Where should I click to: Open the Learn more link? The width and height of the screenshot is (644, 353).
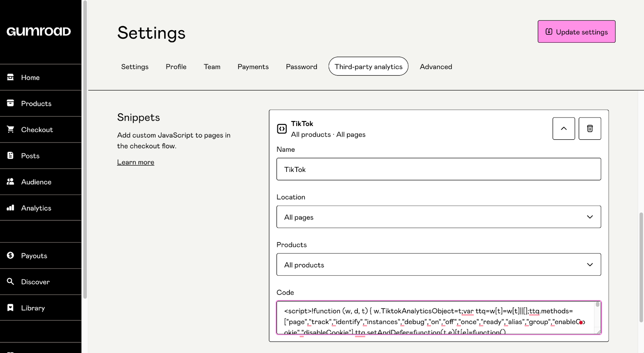coord(136,162)
